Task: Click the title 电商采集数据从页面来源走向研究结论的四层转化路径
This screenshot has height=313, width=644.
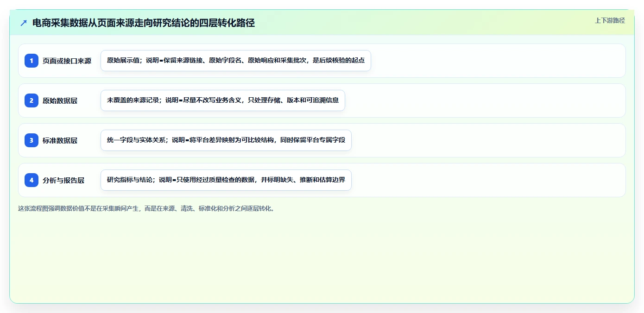Action: [144, 23]
